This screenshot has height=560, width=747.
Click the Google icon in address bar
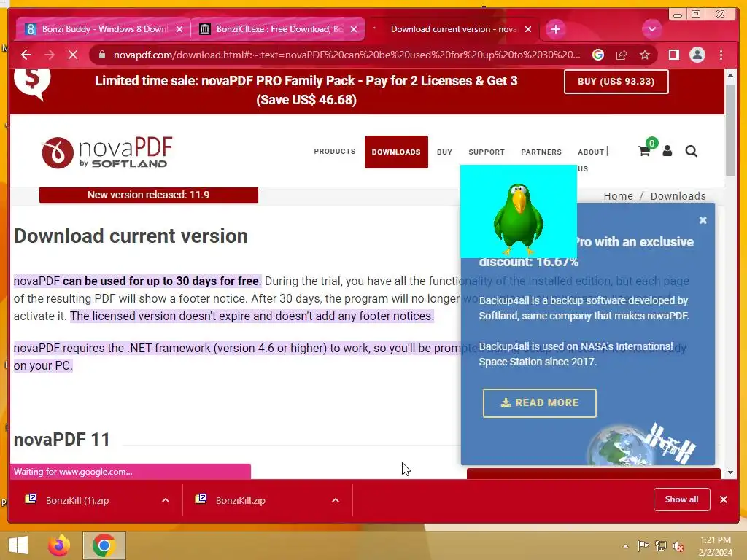click(598, 55)
